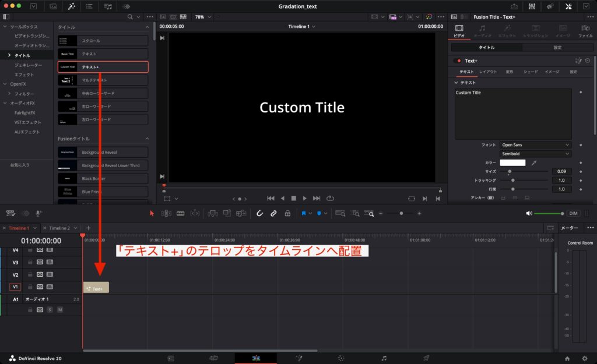
Task: Select the エフェクト category
Action: point(24,75)
